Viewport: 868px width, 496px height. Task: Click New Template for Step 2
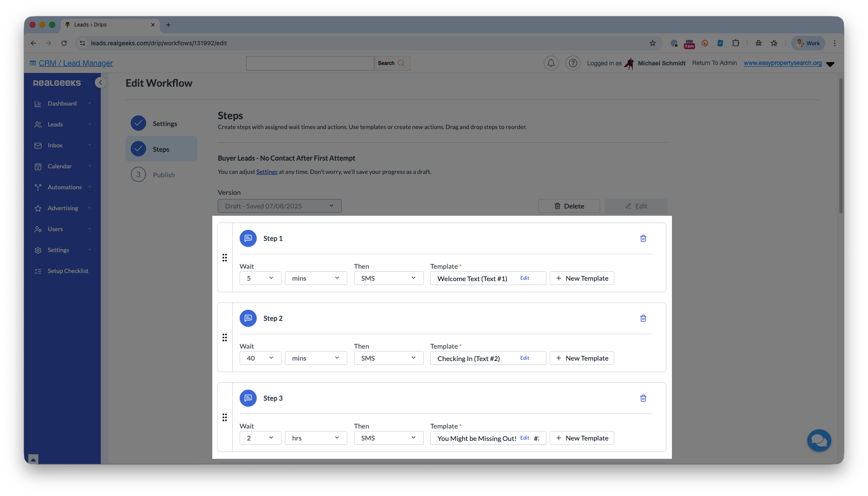[x=582, y=358]
